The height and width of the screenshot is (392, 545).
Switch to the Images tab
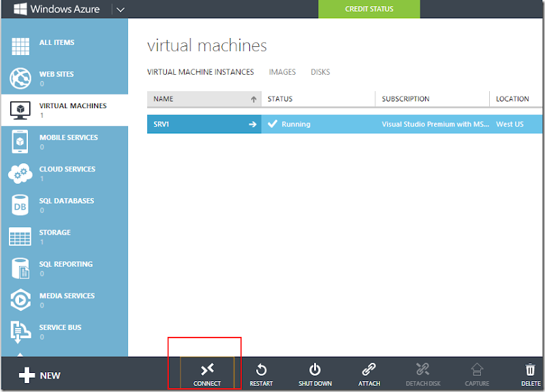point(282,72)
